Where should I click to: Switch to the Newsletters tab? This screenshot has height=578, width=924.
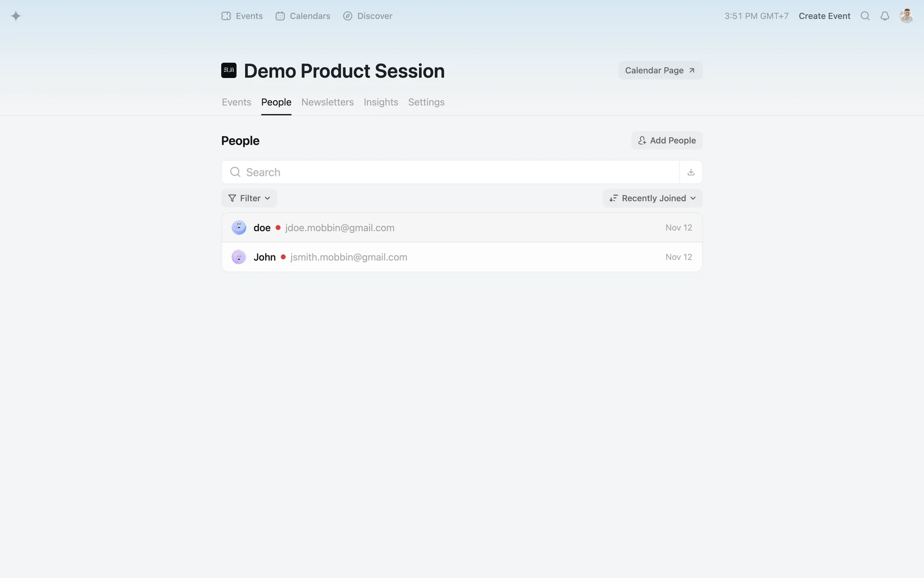tap(327, 102)
